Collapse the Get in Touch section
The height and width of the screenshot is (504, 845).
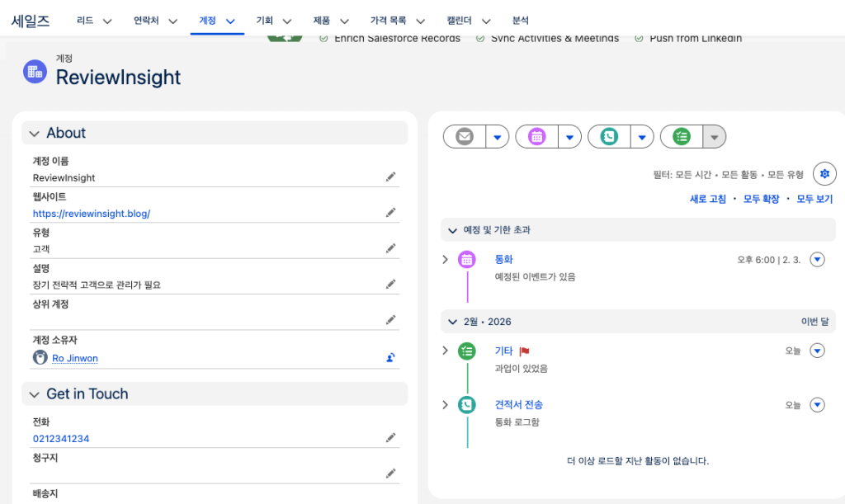tap(35, 394)
